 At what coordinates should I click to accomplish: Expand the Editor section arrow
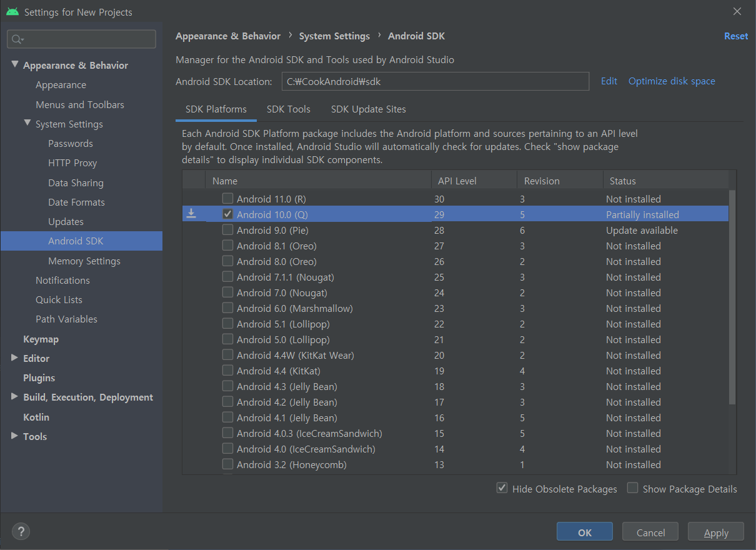click(x=14, y=358)
